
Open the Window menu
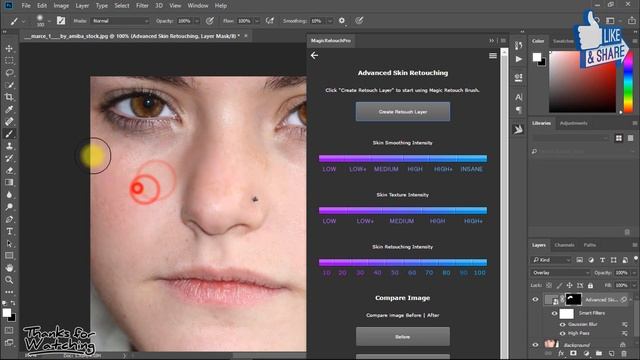point(198,6)
